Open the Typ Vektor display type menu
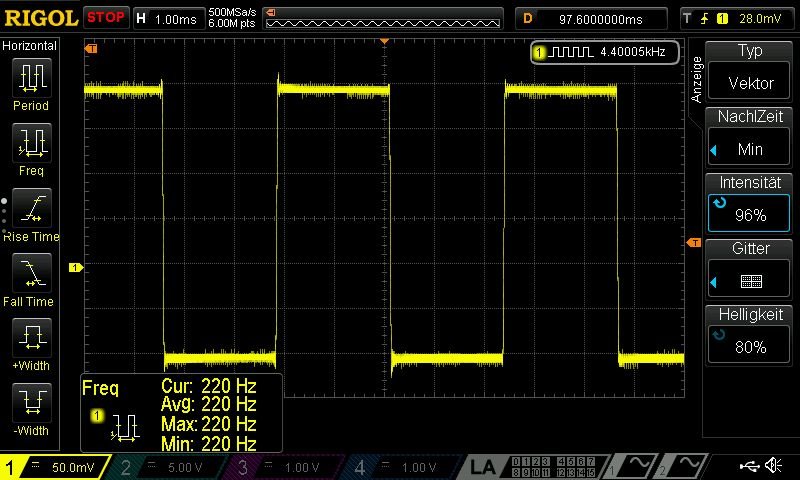Screen dimensions: 800x480 749,71
